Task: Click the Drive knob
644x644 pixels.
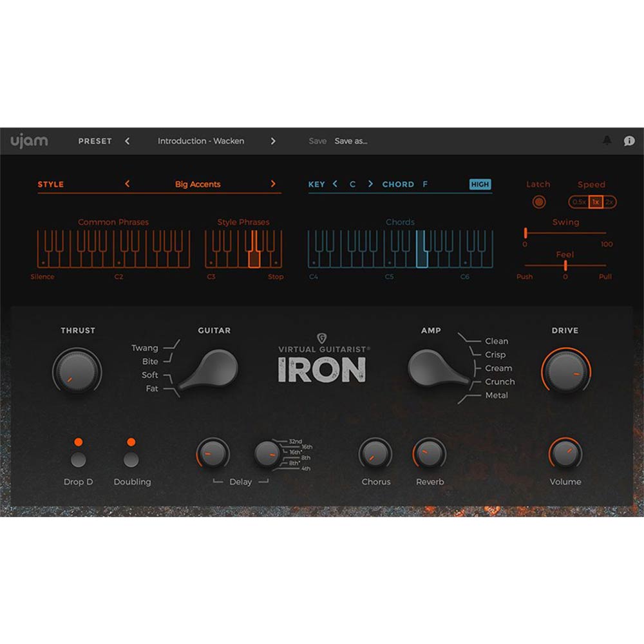Action: point(565,372)
